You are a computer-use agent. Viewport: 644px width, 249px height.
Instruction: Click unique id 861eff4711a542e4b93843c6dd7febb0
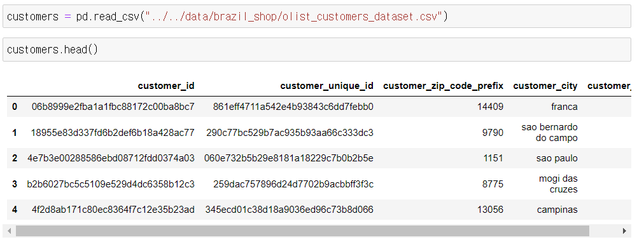[x=293, y=107]
